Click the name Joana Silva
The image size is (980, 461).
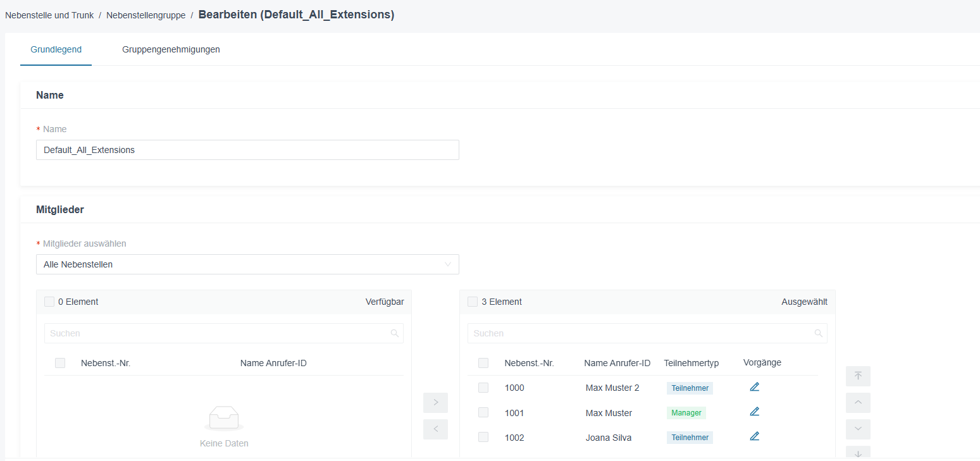[609, 438]
